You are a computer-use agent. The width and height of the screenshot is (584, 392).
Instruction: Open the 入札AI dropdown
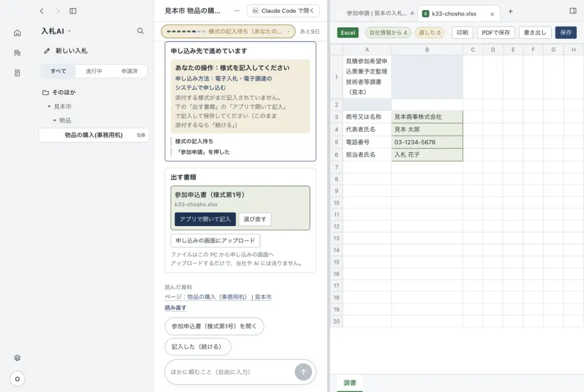pos(56,31)
